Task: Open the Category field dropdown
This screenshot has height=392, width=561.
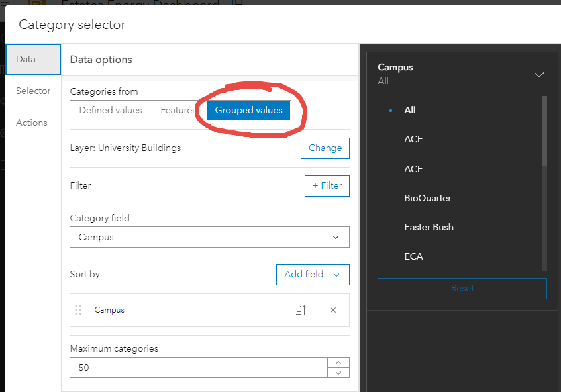Action: pos(209,237)
